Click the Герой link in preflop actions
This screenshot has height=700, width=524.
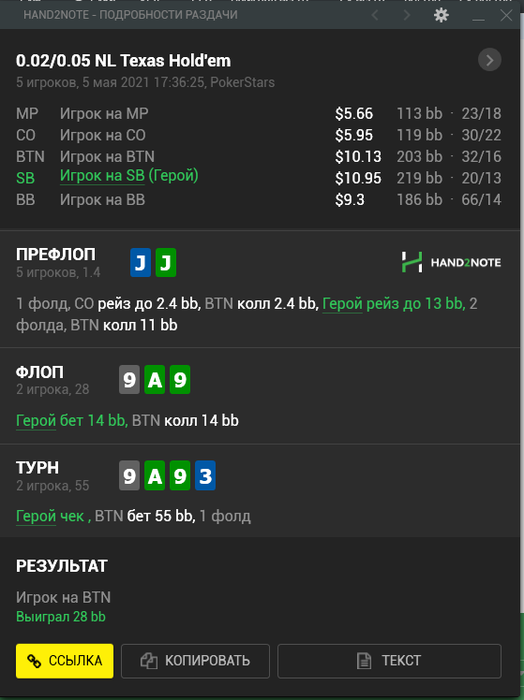click(342, 304)
